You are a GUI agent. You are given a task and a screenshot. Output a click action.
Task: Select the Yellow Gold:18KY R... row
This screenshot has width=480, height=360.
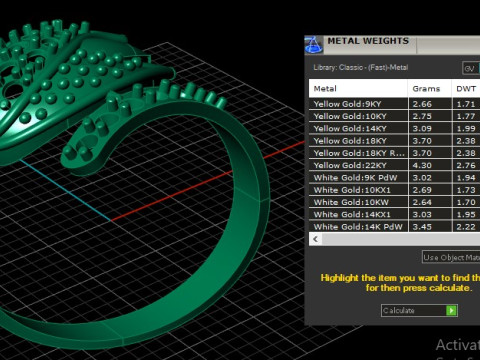click(x=394, y=153)
